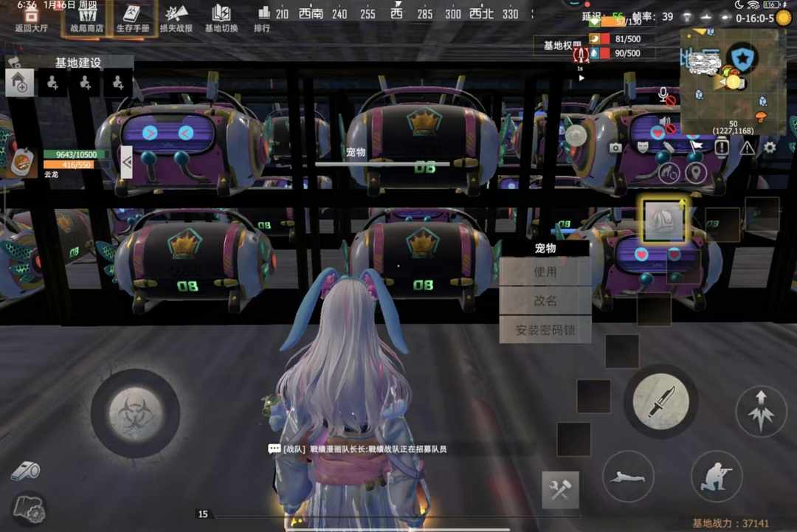Click the first add teammate slot
Screen dimensions: 797x532
coord(53,83)
